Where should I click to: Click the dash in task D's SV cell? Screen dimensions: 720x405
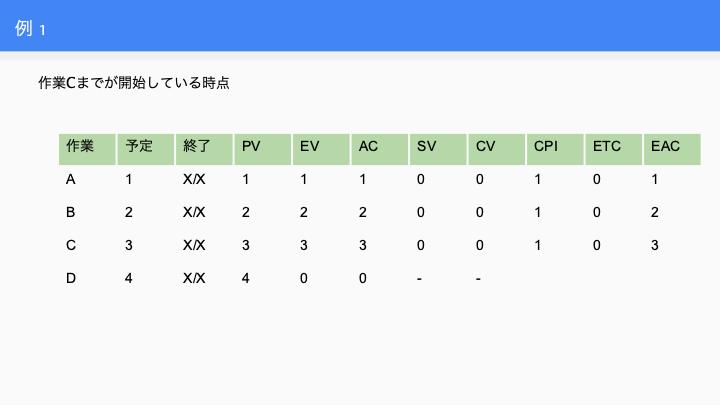419,279
